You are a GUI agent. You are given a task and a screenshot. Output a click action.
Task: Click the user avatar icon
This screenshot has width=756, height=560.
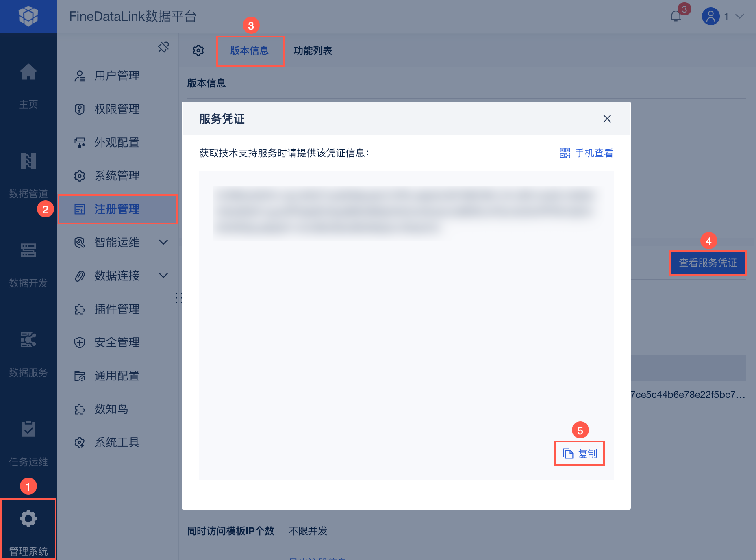click(710, 16)
